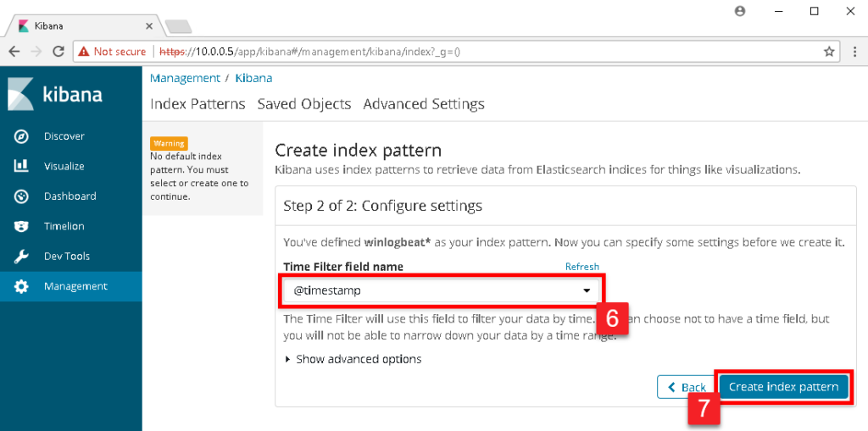Switch to the Saved Objects tab
Image resolution: width=868 pixels, height=431 pixels.
[x=304, y=104]
